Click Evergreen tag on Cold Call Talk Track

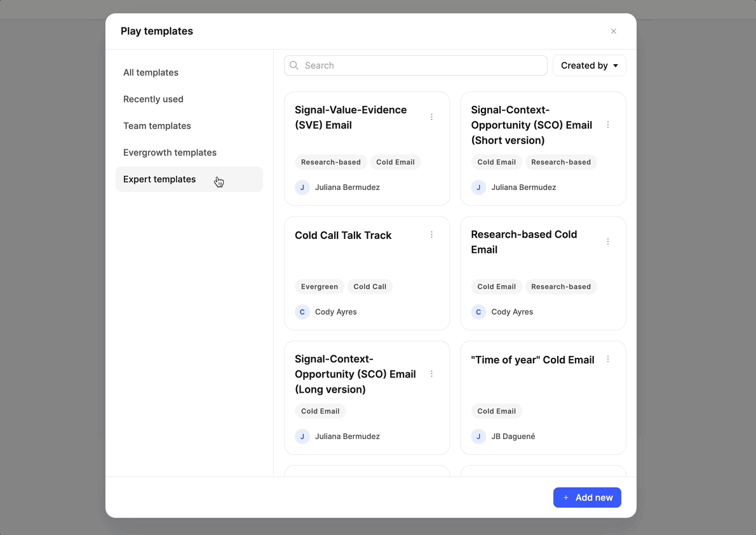click(x=320, y=287)
